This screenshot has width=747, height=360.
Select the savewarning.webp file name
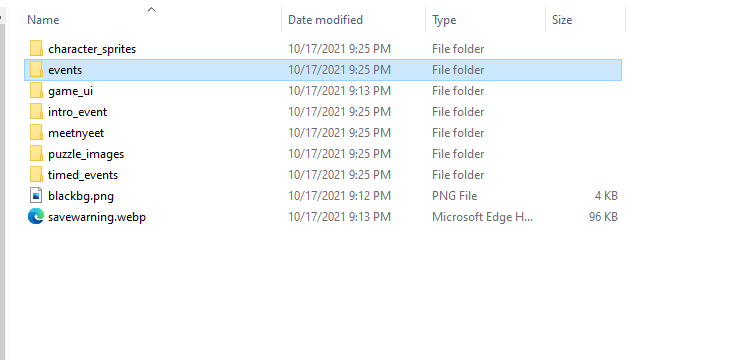(x=97, y=217)
